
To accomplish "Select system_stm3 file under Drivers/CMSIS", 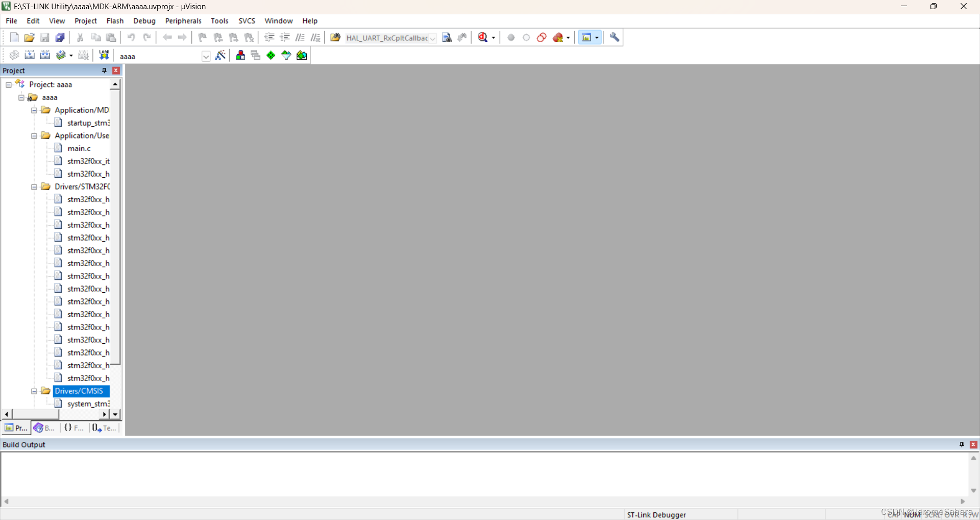I will pyautogui.click(x=88, y=404).
